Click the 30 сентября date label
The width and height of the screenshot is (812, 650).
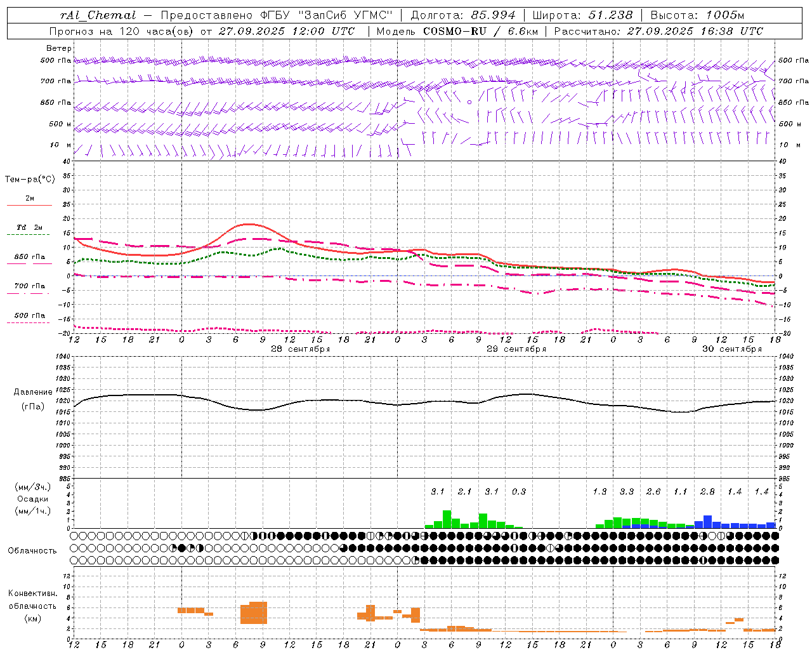(x=732, y=349)
